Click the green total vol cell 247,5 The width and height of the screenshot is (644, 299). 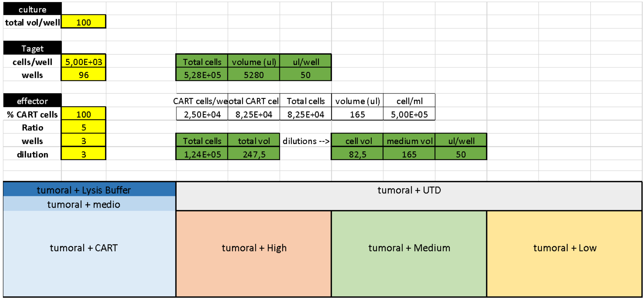click(254, 154)
